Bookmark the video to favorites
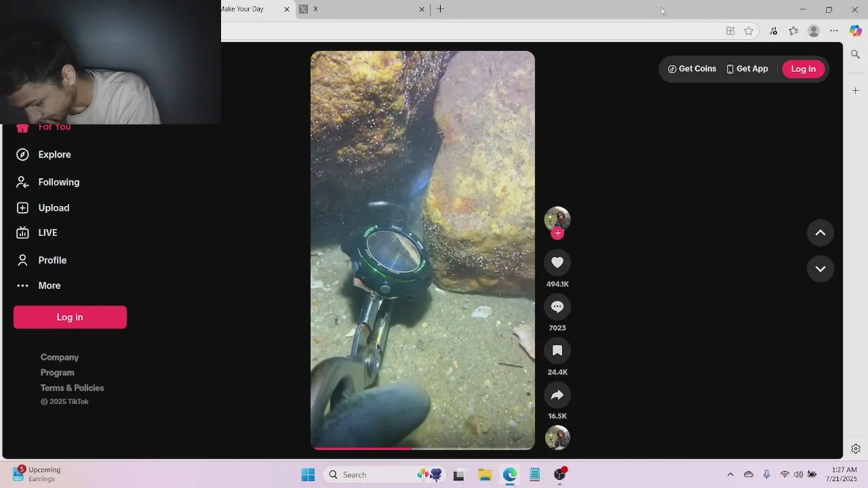Screen dimensions: 868x488 point(557,350)
